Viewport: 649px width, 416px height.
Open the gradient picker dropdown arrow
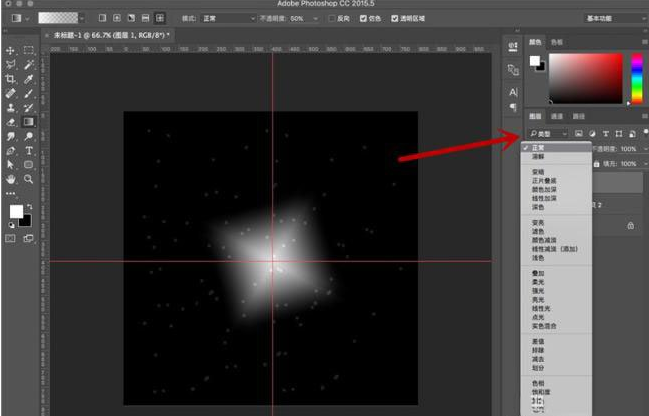pyautogui.click(x=82, y=18)
